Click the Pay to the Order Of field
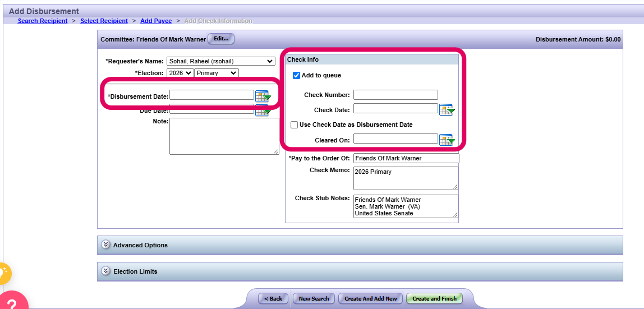 pos(406,158)
